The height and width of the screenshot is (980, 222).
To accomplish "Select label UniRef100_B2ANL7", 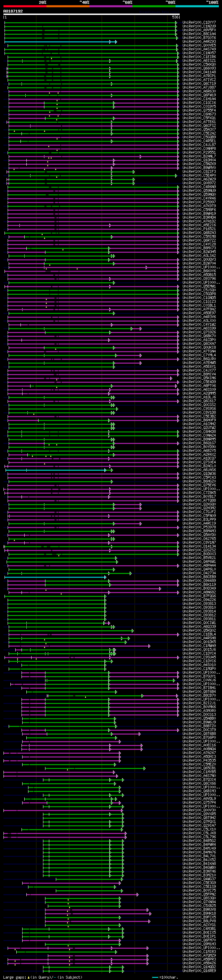I will tap(199, 156).
